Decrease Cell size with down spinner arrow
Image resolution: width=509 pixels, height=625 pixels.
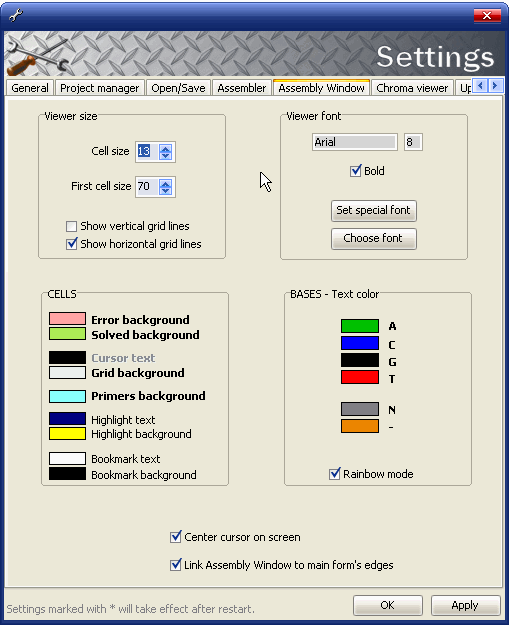coord(165,155)
